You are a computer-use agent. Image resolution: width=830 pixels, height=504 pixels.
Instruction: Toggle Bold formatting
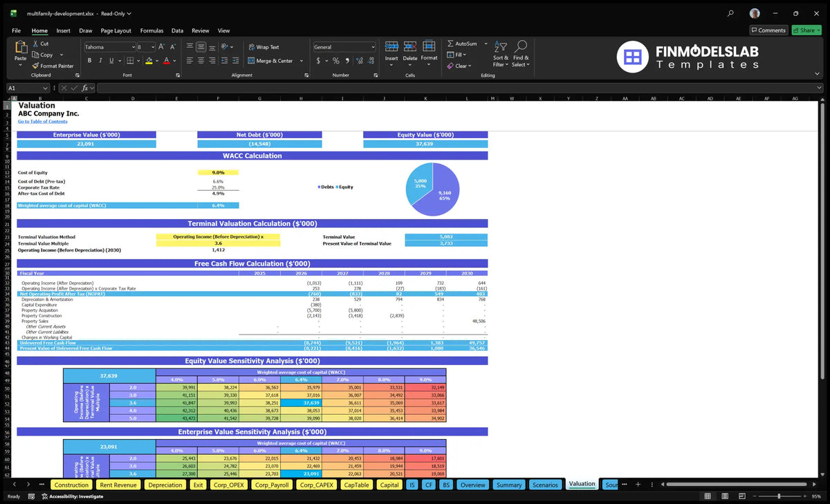point(90,61)
